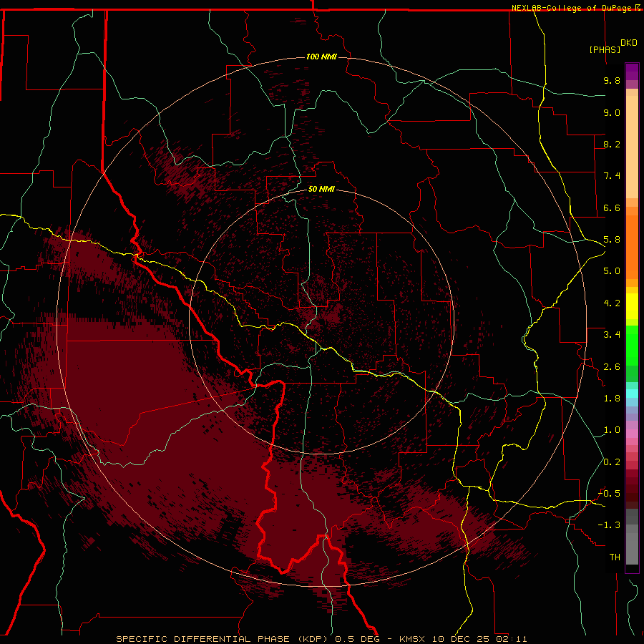
Task: Click the [PHAS] legend unit label
Action: (605, 49)
